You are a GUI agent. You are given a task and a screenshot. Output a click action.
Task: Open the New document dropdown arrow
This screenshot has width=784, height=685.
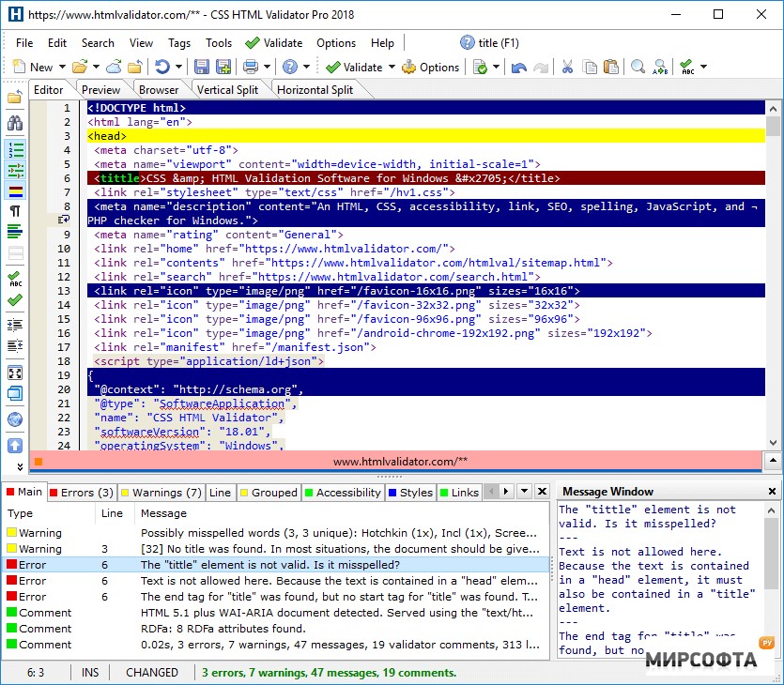(62, 67)
